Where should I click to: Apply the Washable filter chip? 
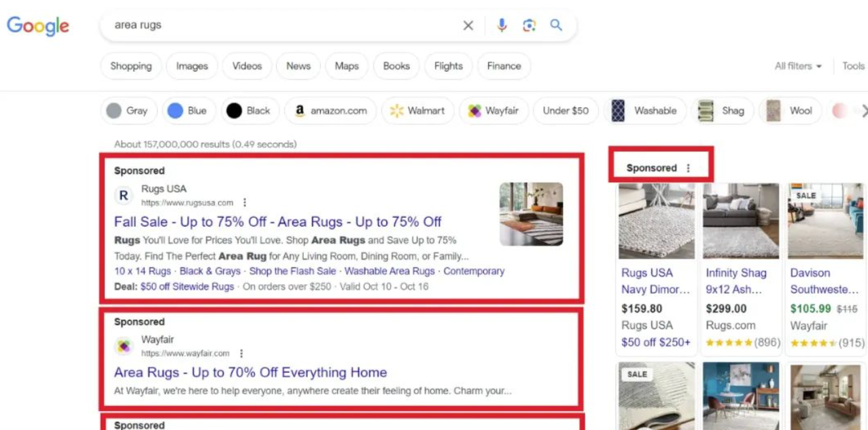click(x=644, y=111)
